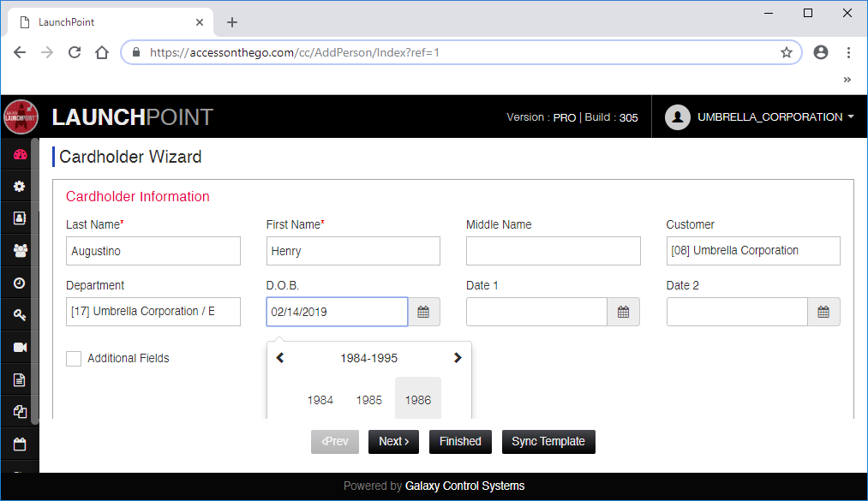Open calendar picker for D.O.B. field
868x501 pixels.
(423, 313)
